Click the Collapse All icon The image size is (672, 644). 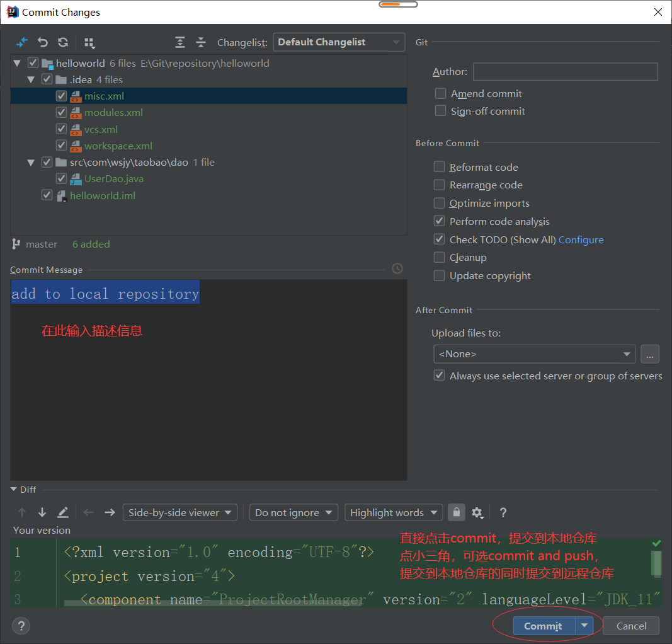200,42
